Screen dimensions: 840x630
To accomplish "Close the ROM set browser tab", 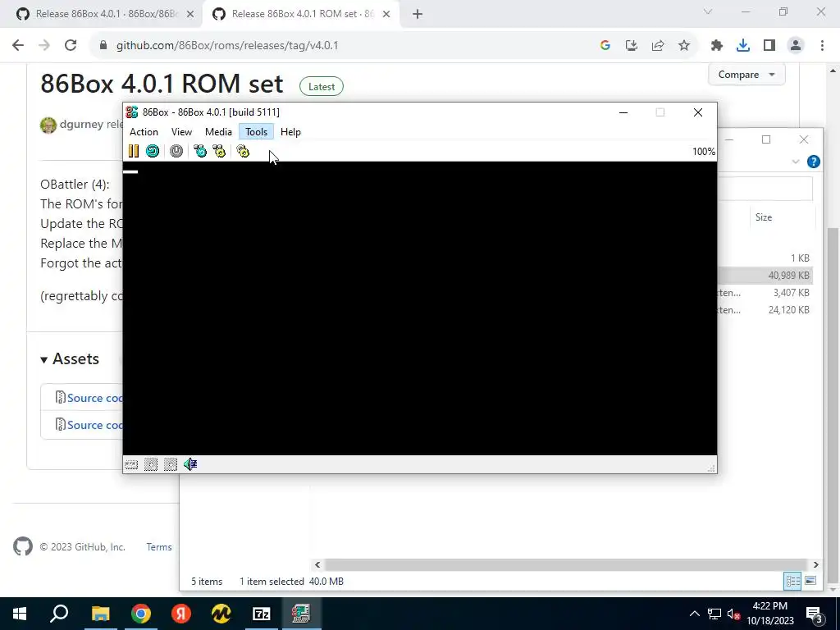I will click(x=386, y=15).
